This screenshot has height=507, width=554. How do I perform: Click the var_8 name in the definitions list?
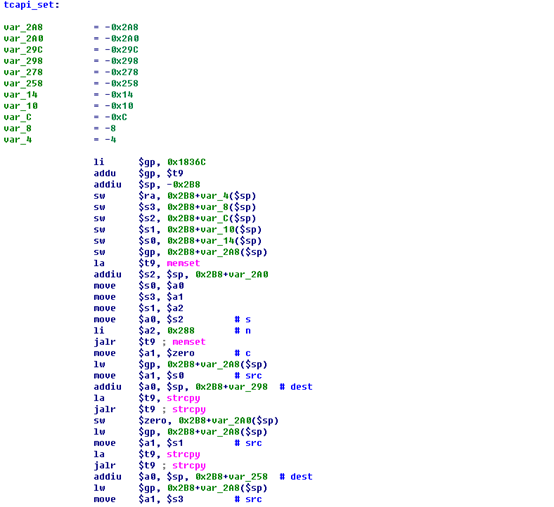pyautogui.click(x=17, y=128)
